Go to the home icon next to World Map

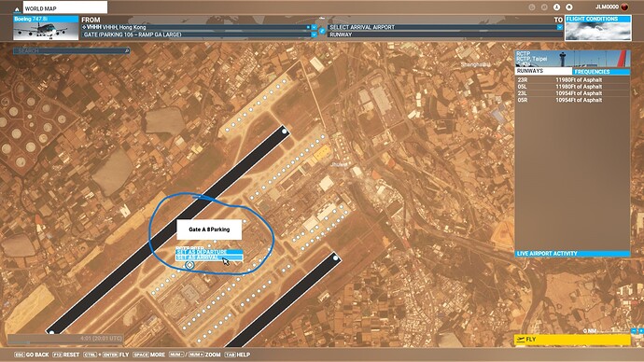tap(17, 9)
